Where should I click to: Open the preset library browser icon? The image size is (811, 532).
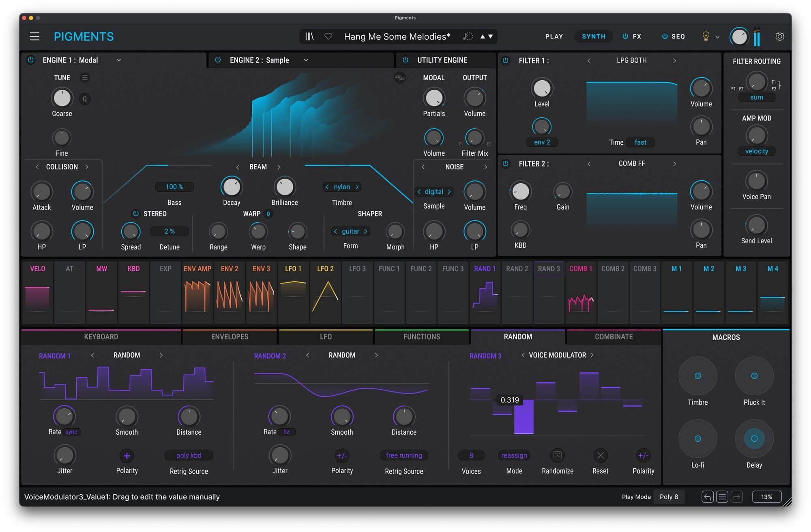click(310, 36)
